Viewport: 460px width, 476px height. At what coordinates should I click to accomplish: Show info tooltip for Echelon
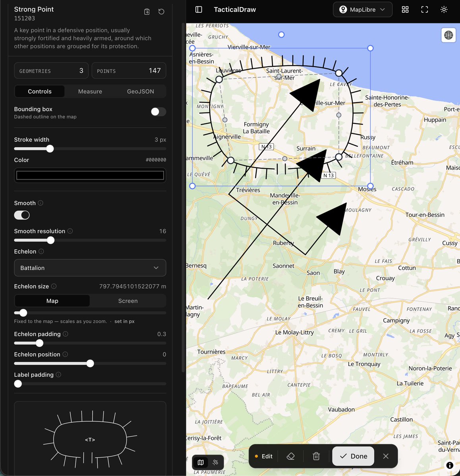41,251
